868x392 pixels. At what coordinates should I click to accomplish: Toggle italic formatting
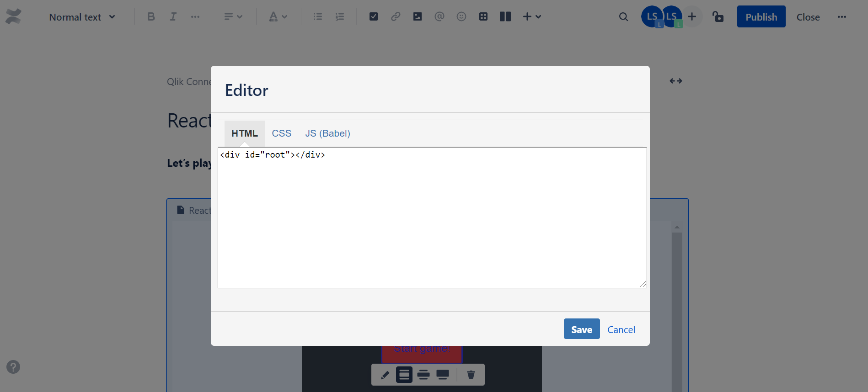pyautogui.click(x=173, y=17)
